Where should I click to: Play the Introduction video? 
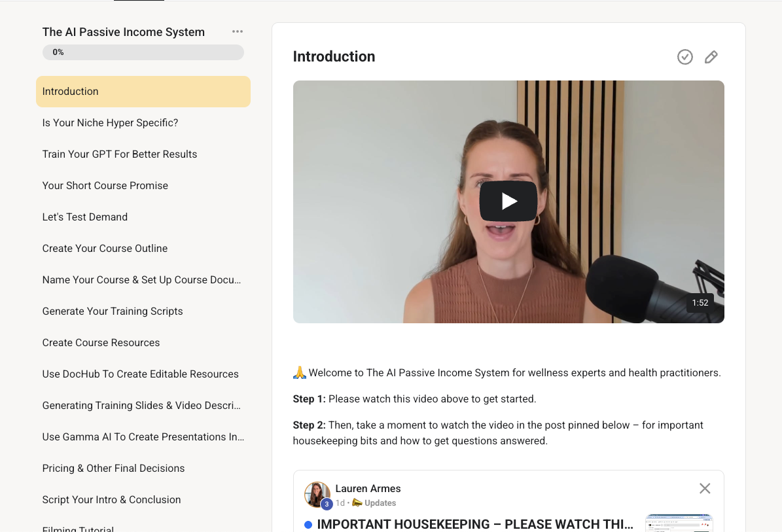(508, 202)
